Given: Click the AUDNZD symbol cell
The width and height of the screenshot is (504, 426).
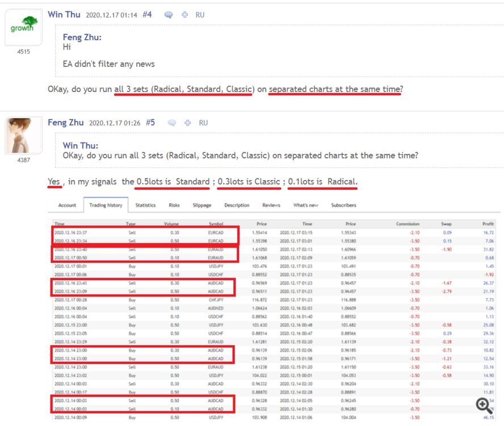Looking at the screenshot, I should (x=216, y=308).
